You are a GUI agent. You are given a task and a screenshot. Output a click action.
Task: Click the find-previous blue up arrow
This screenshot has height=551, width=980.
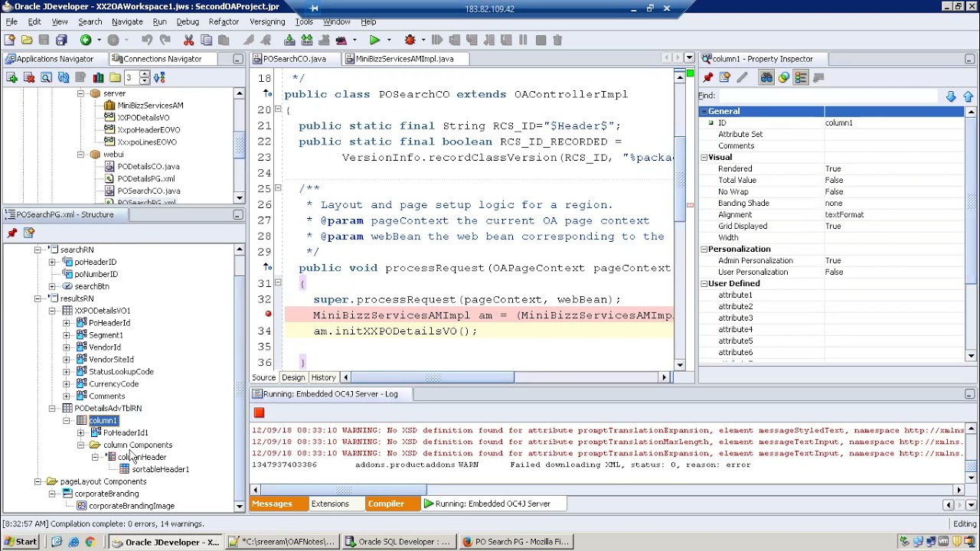pos(969,96)
